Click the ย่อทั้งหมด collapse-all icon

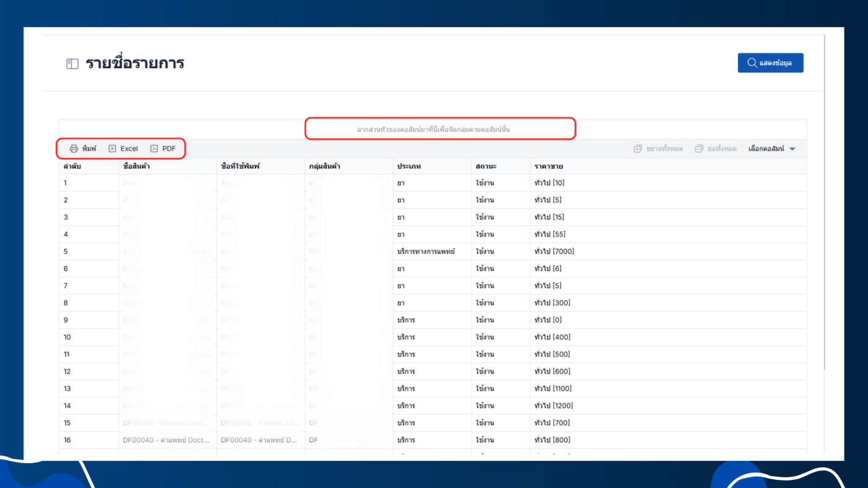(699, 149)
